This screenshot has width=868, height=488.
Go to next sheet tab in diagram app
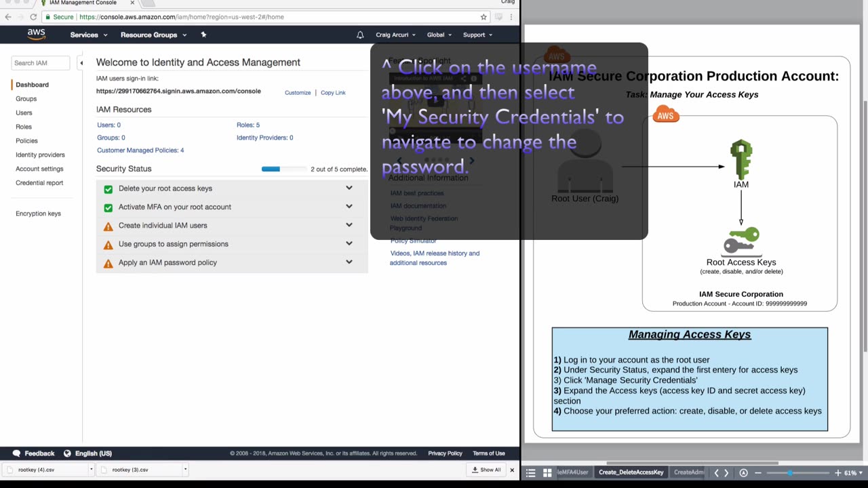(x=726, y=473)
